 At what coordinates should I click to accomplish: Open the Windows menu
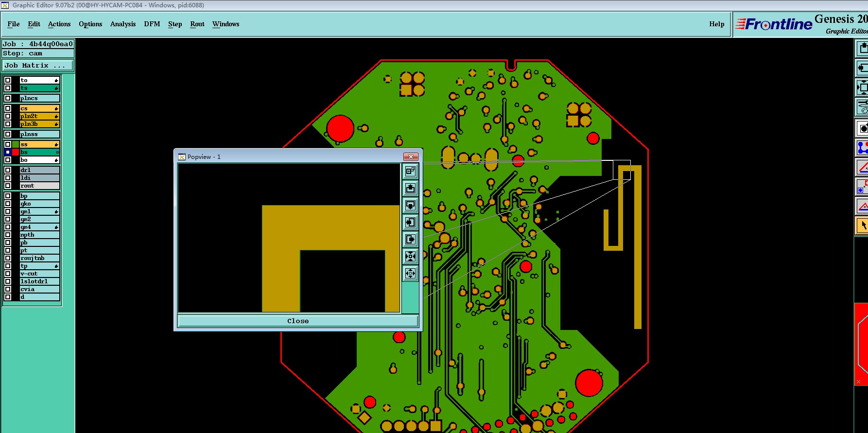pos(226,24)
